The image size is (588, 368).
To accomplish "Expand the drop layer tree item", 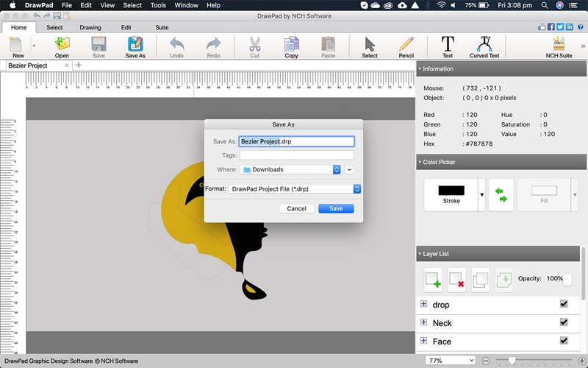I will click(423, 304).
